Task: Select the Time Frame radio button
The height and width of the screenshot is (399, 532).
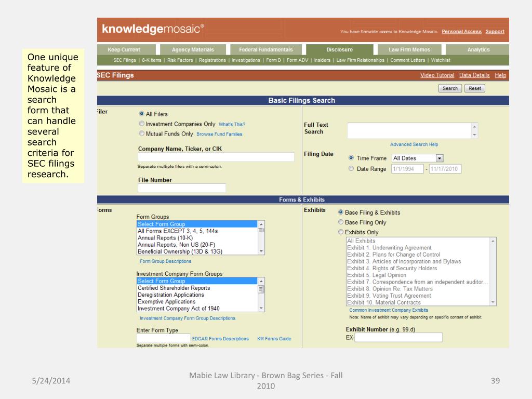Action: (x=351, y=158)
